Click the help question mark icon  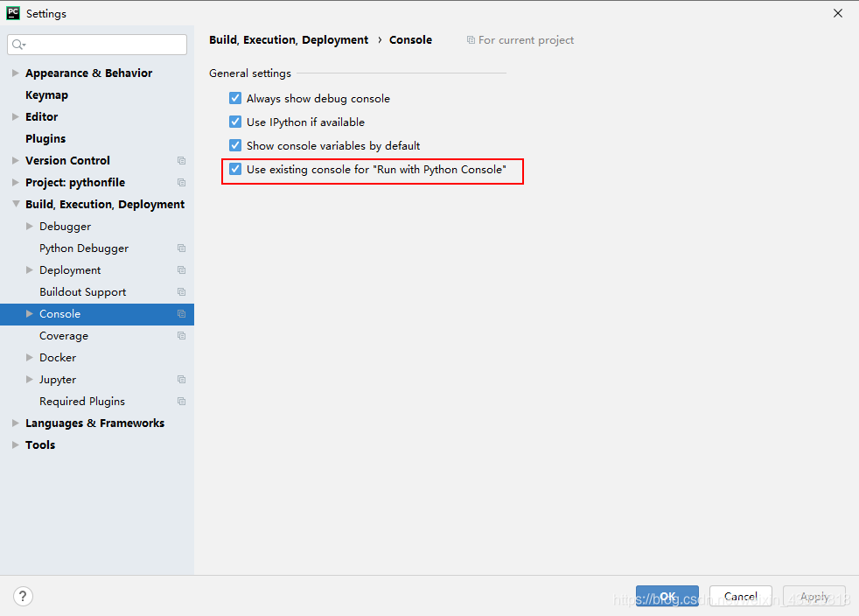(23, 596)
